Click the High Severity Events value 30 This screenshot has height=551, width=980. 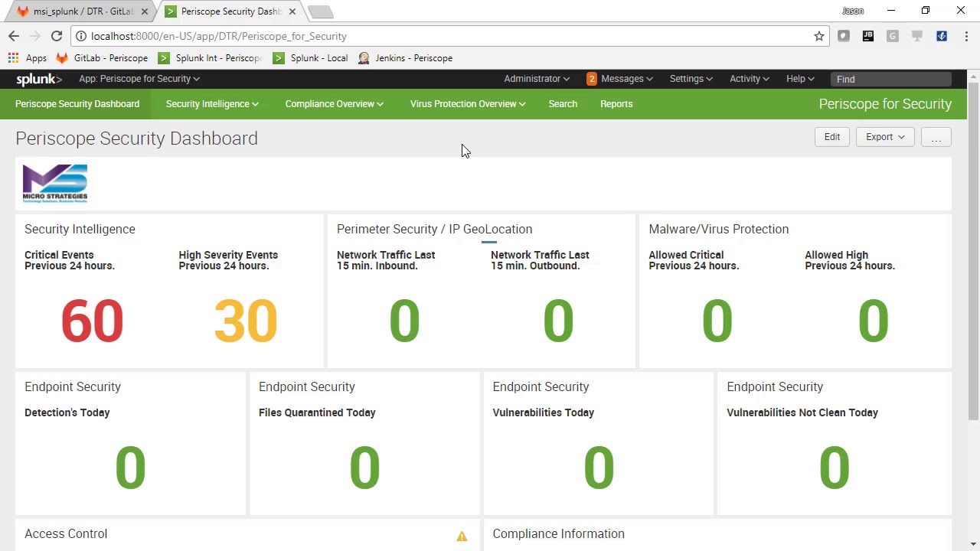click(x=246, y=321)
